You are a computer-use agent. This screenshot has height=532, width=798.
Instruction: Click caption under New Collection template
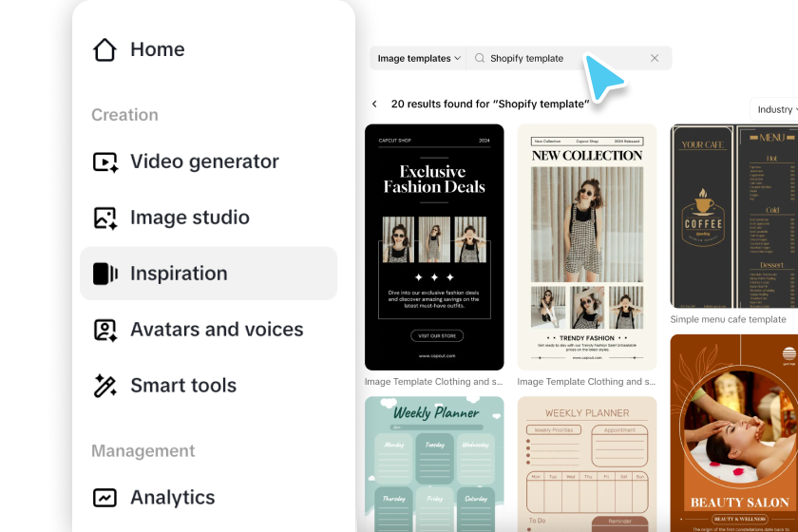tap(586, 382)
